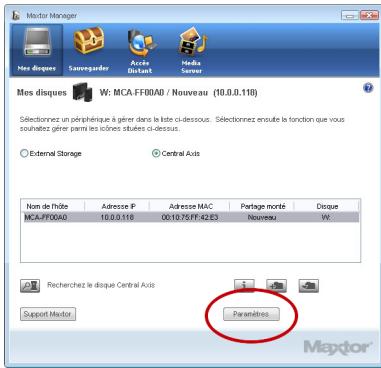Screen dimensions: 381x368
Task: Click the 10.0.0.118 IP address cell
Action: tap(117, 217)
